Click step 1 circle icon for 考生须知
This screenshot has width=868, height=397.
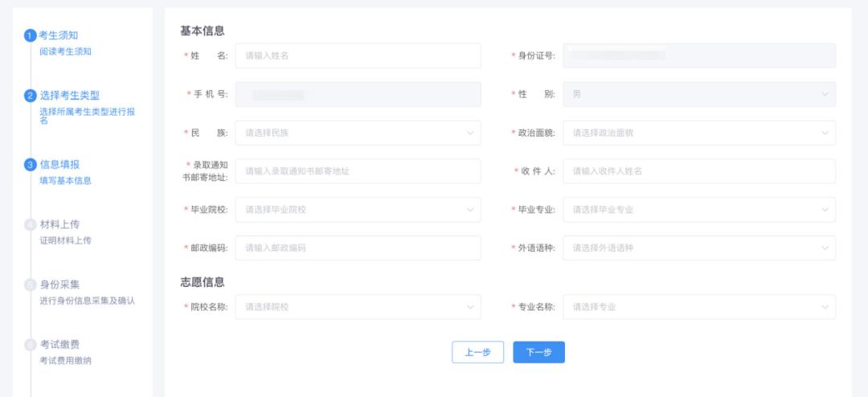tap(30, 36)
